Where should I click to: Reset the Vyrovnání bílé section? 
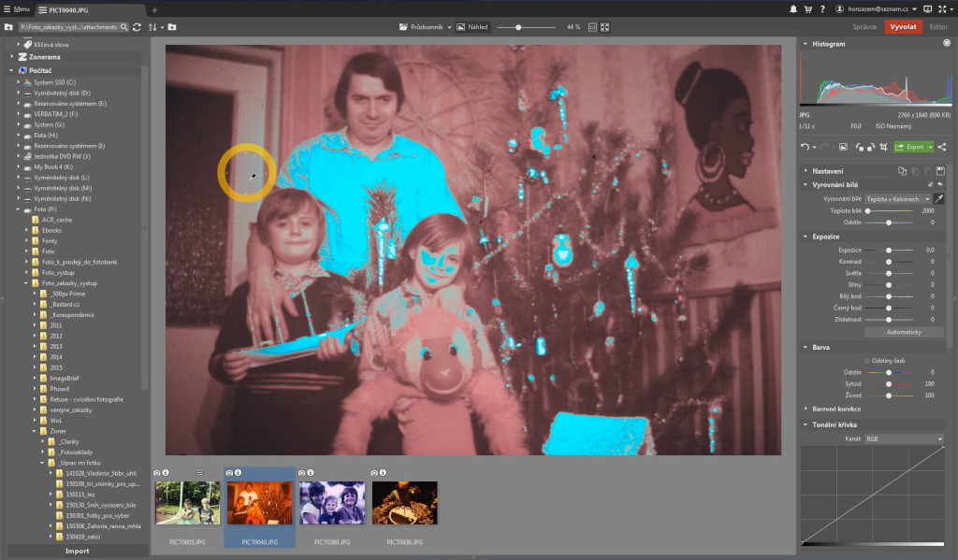pos(940,184)
